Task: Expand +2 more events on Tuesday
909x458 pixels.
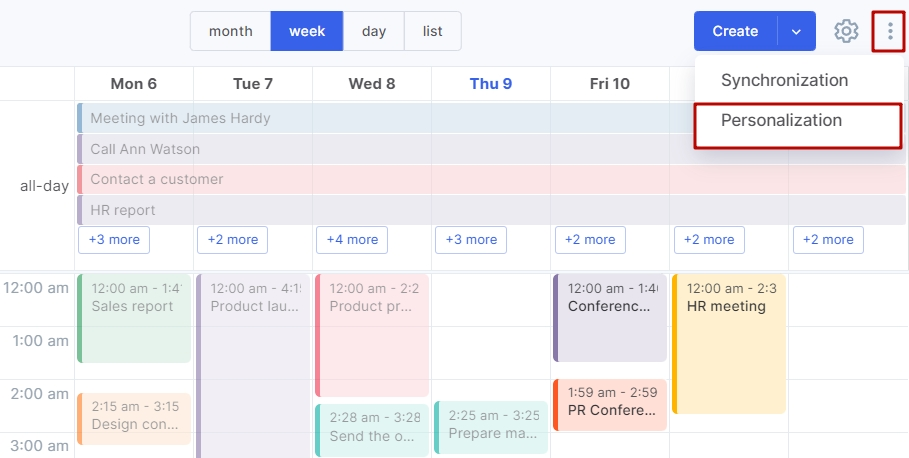Action: coord(232,240)
